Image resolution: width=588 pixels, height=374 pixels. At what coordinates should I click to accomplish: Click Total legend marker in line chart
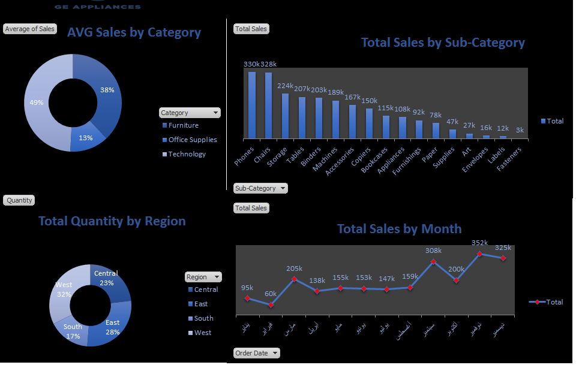(537, 302)
